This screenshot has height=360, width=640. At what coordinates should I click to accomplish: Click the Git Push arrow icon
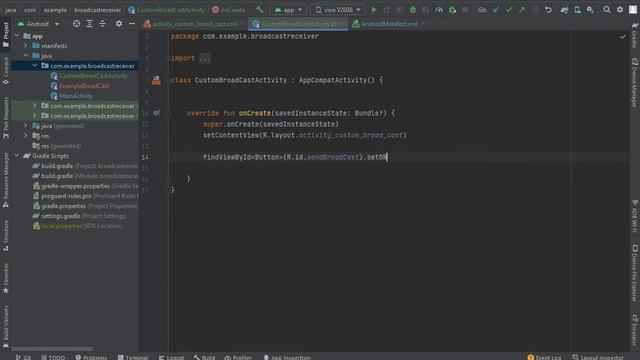[522, 9]
